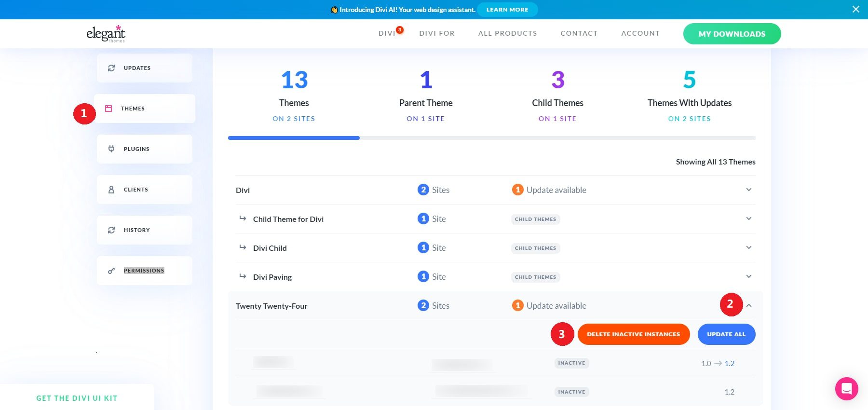Click Twenty Twenty-Four update count badge

[517, 305]
